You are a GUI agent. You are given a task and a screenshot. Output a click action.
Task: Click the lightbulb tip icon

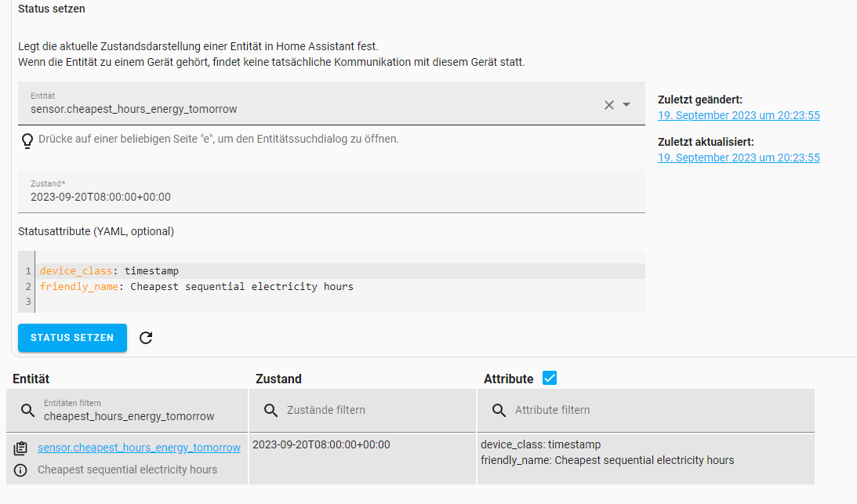[27, 141]
